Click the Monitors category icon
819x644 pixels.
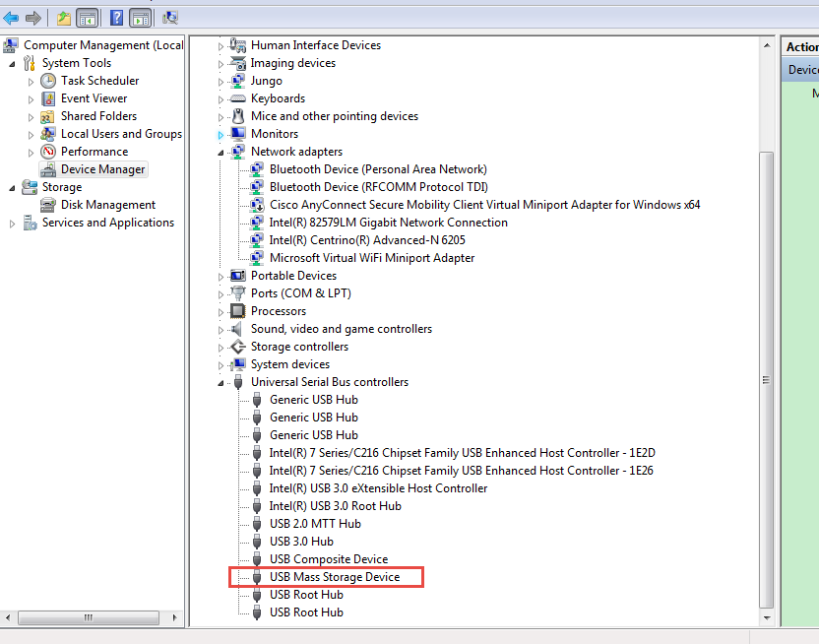[238, 134]
